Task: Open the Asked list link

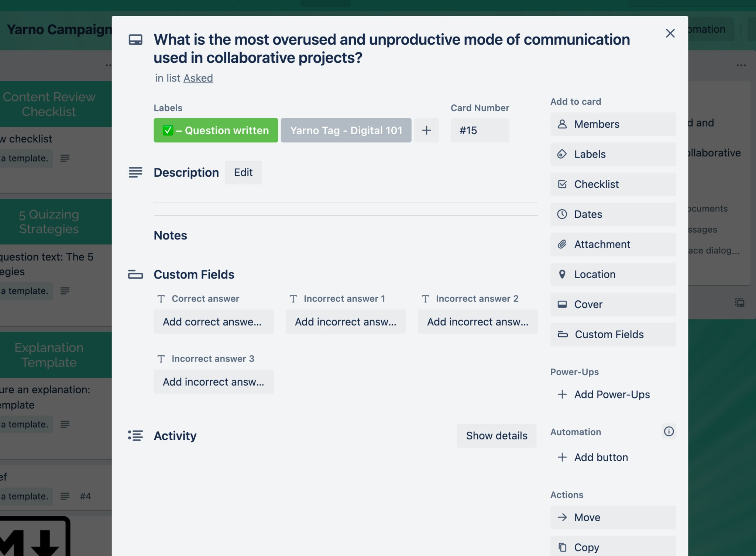Action: pyautogui.click(x=198, y=78)
